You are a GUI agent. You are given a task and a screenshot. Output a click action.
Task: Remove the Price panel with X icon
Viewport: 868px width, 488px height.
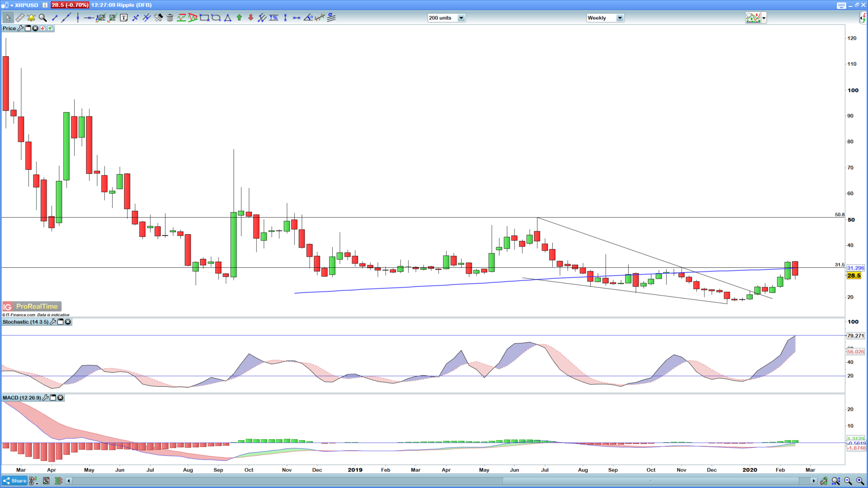point(35,28)
